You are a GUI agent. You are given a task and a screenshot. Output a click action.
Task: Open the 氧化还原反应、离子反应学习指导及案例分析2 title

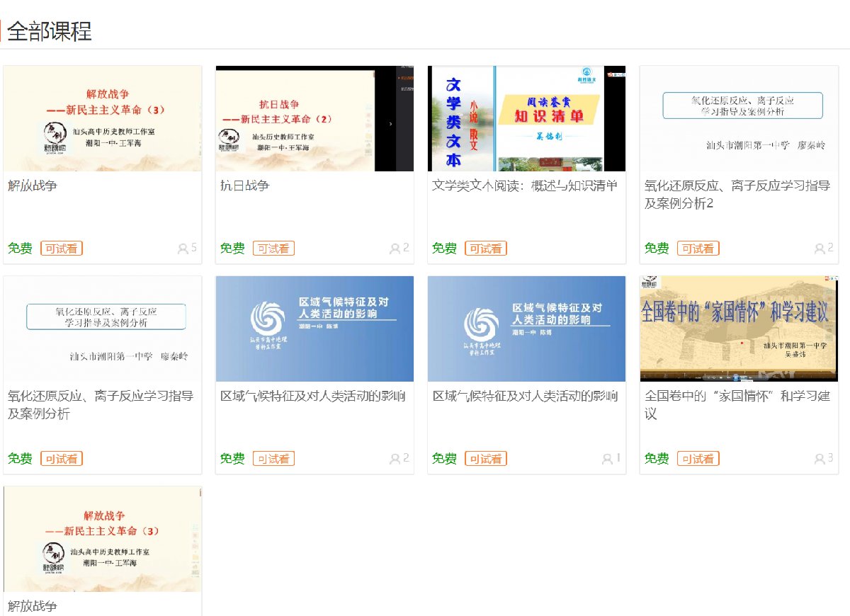coord(737,194)
